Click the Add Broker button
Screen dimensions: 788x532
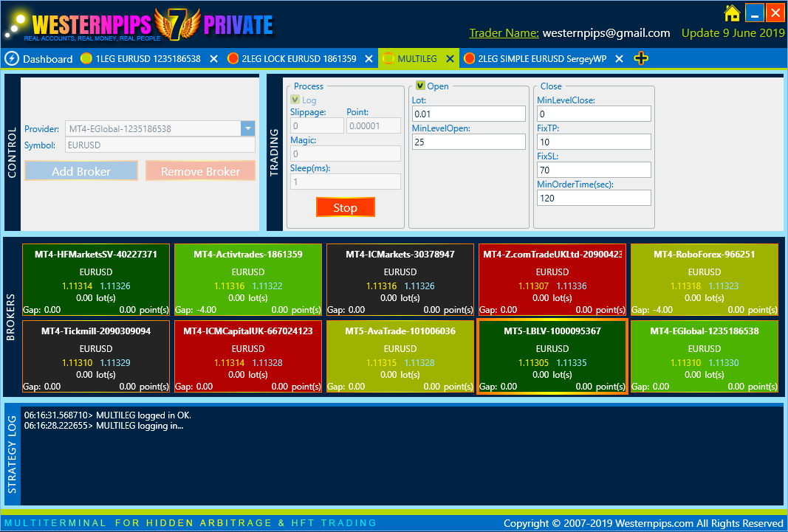point(81,171)
